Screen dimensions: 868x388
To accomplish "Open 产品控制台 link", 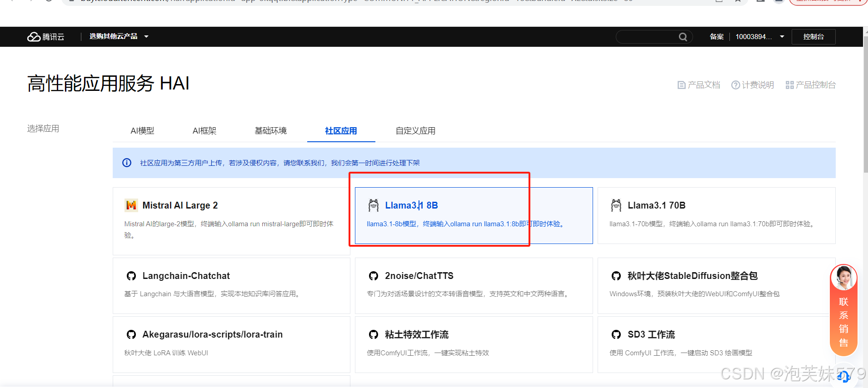I will 811,85.
